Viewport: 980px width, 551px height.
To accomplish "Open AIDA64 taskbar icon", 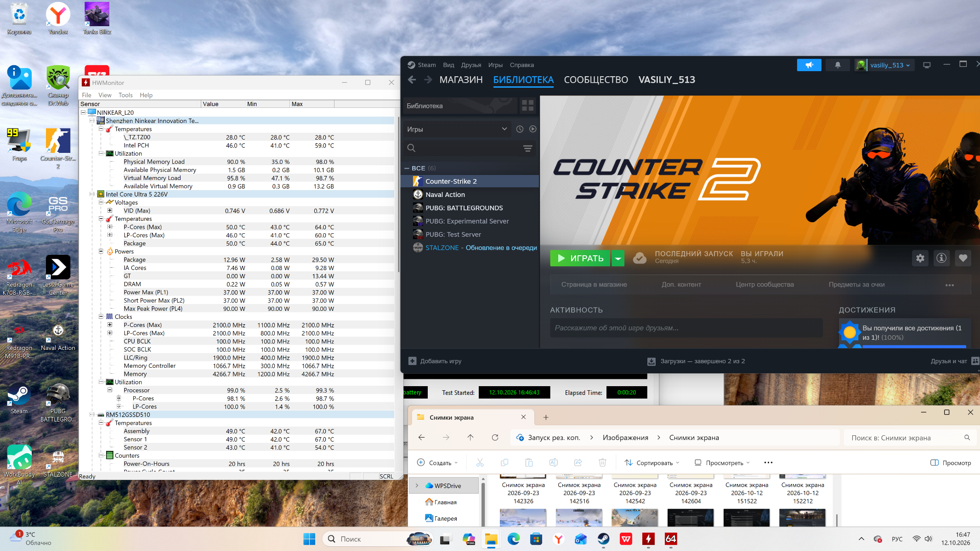I will tap(671, 539).
